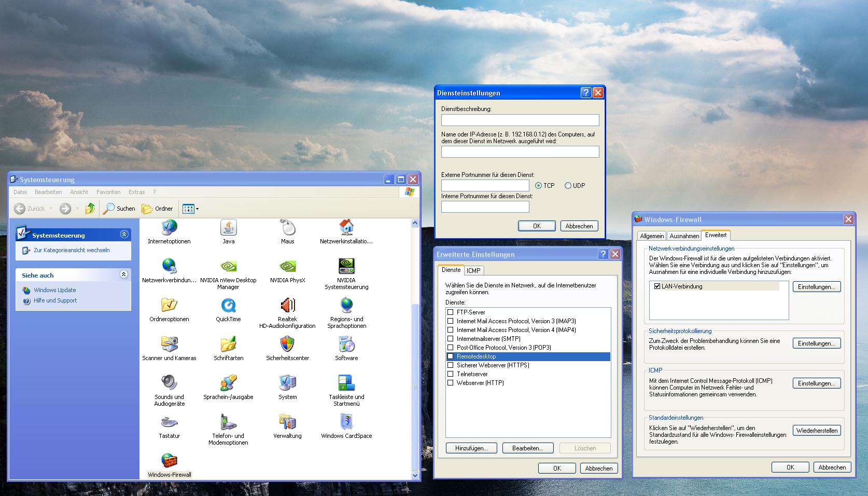Enable the IMAP3 service checkbox
The height and width of the screenshot is (496, 868).
[451, 321]
